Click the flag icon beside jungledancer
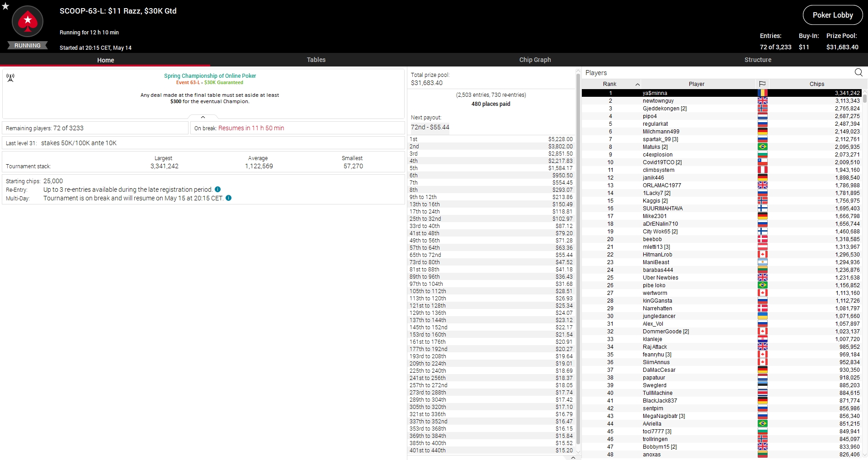This screenshot has width=868, height=460. pyautogui.click(x=762, y=316)
